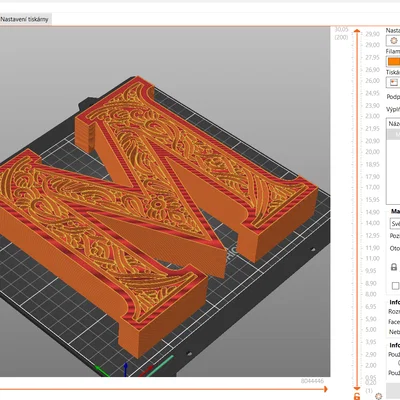Toggle the orange lock icon below layer slider
Screen dimensions: 400x400
357,396
